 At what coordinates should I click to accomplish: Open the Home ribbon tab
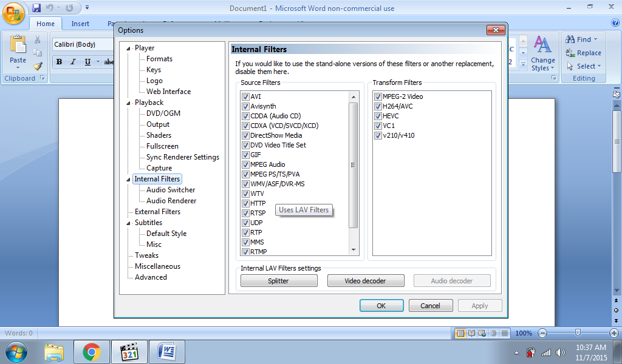click(45, 24)
